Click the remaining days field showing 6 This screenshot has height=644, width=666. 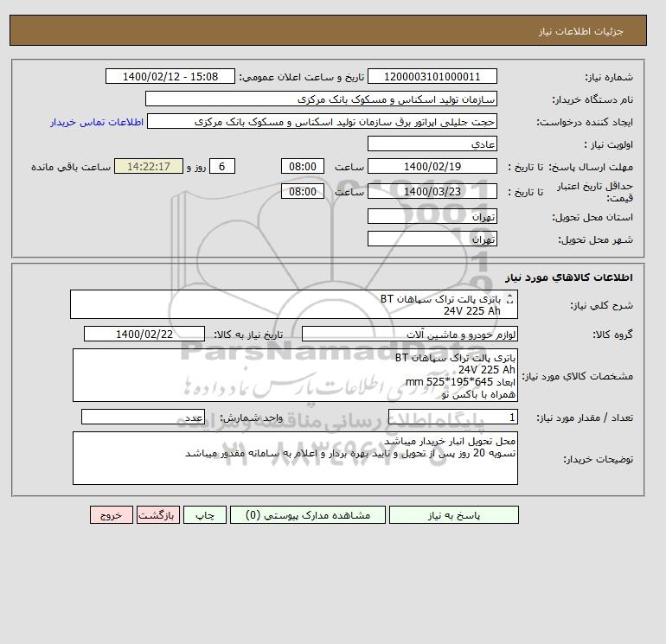coord(221,166)
